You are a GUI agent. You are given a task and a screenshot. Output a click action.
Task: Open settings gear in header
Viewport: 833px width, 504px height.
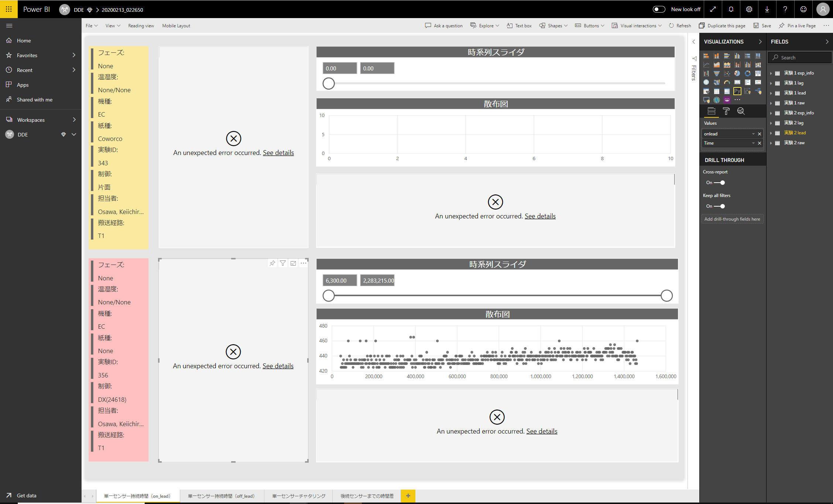(x=749, y=9)
